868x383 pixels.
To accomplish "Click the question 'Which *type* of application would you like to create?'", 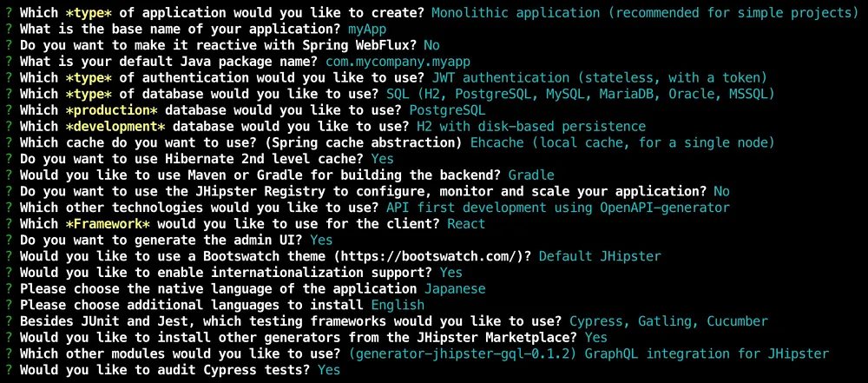I will [x=223, y=13].
